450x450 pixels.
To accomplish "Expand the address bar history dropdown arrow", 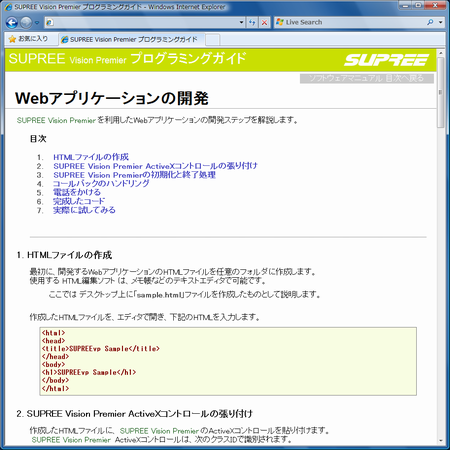I will (x=242, y=22).
